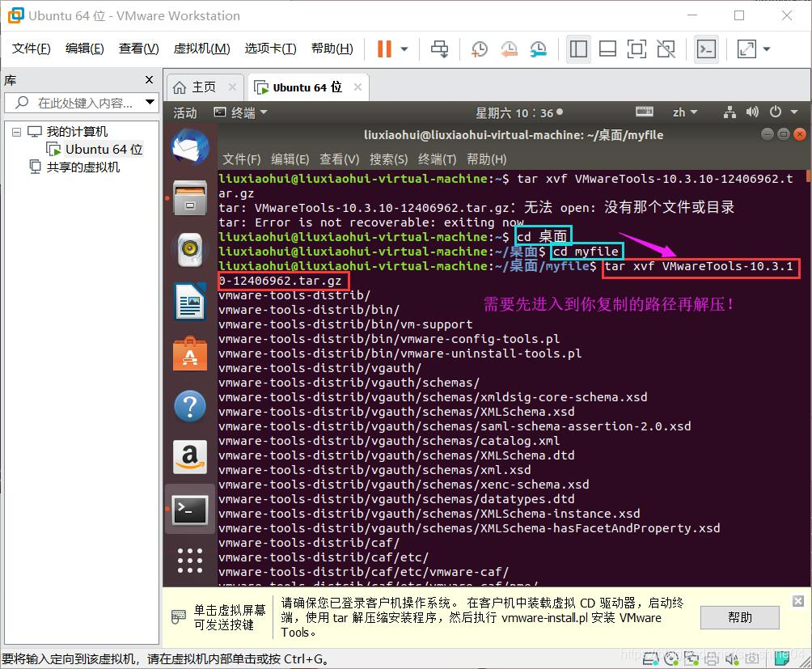The height and width of the screenshot is (669, 812).
Task: Open Ubuntu Software from the dock
Action: pos(190,354)
